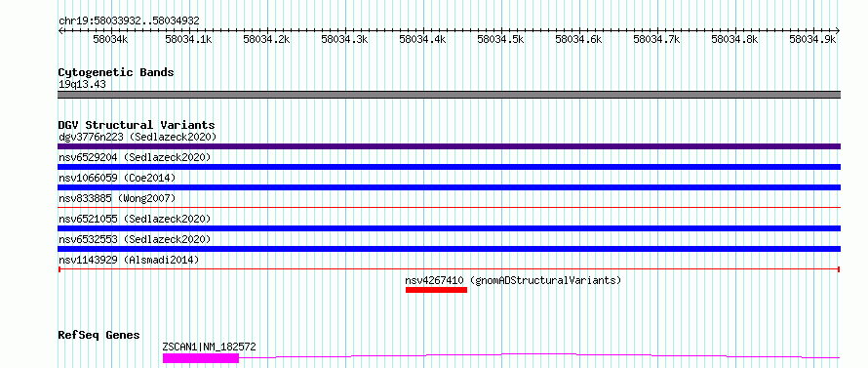Select the blue nsv6521055 variant bar
The width and height of the screenshot is (868, 368).
coord(449,228)
